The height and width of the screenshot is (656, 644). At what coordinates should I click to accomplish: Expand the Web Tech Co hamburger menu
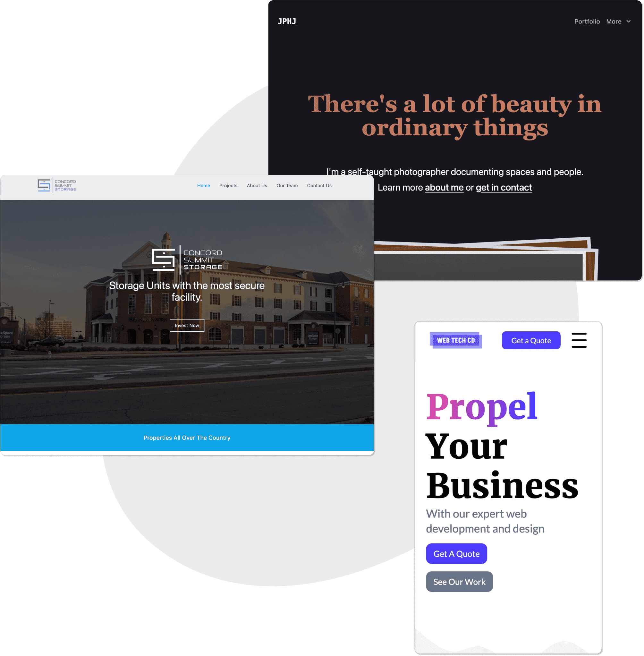(579, 340)
